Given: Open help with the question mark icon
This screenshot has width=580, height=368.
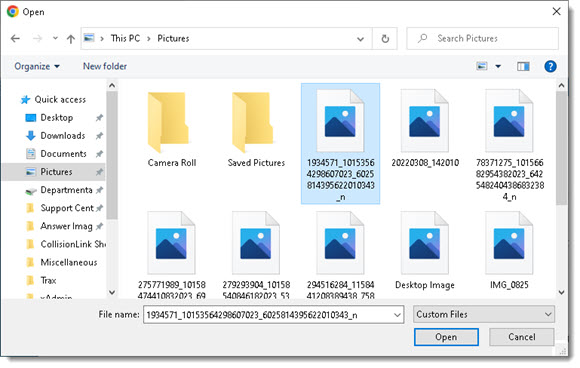Looking at the screenshot, I should (550, 67).
